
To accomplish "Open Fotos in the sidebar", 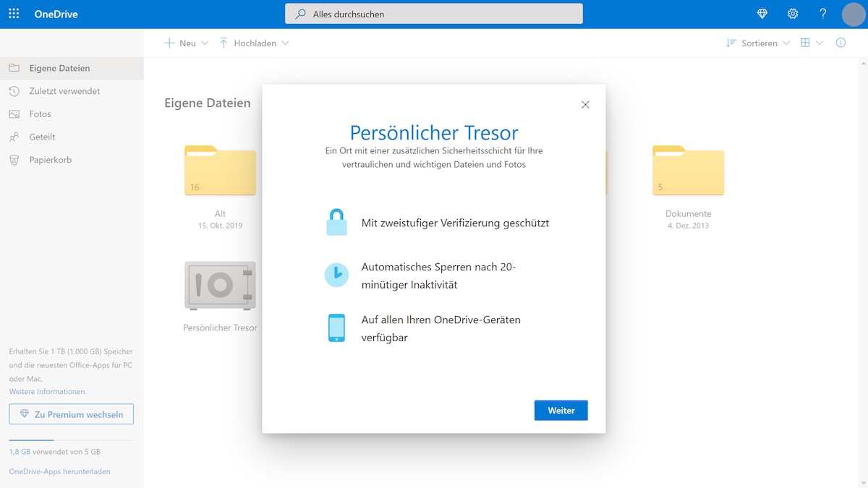I will coord(43,114).
